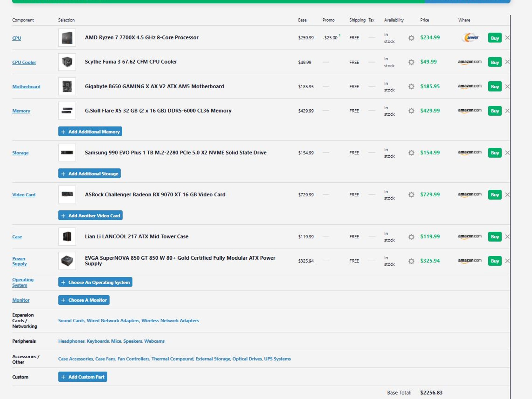The height and width of the screenshot is (399, 532).
Task: Click gear icon for G.Skill Flare X5 memory
Action: pyautogui.click(x=411, y=111)
